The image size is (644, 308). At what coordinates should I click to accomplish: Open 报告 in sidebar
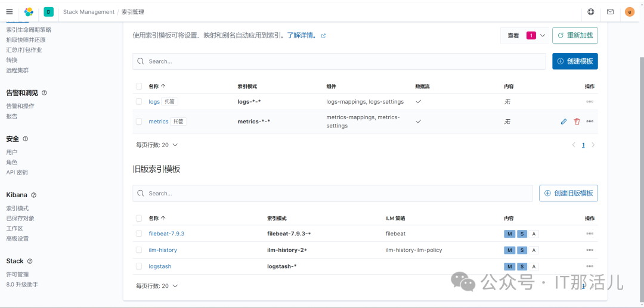click(x=12, y=116)
